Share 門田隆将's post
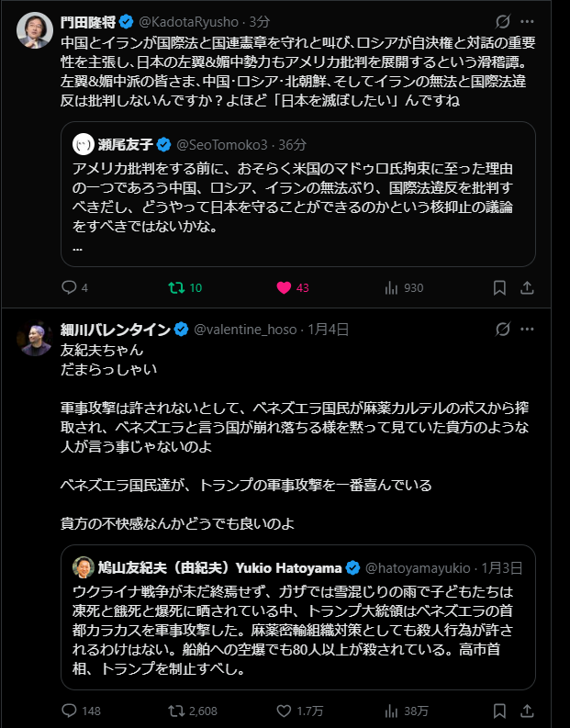 (x=528, y=287)
